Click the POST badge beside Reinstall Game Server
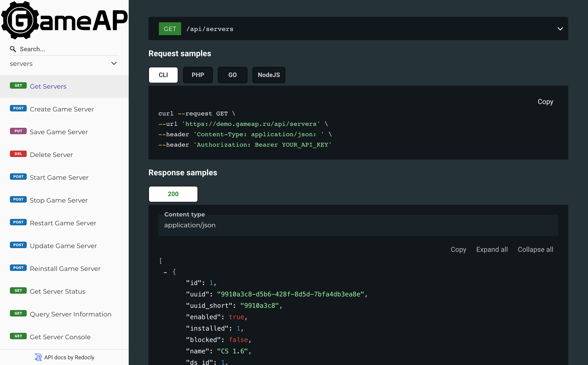The height and width of the screenshot is (365, 588). point(18,268)
